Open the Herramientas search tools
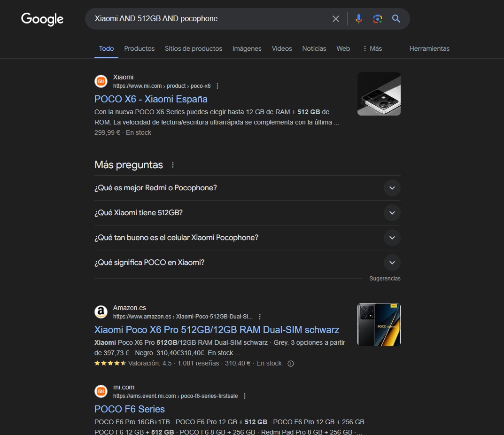The image size is (504, 435). tap(429, 48)
